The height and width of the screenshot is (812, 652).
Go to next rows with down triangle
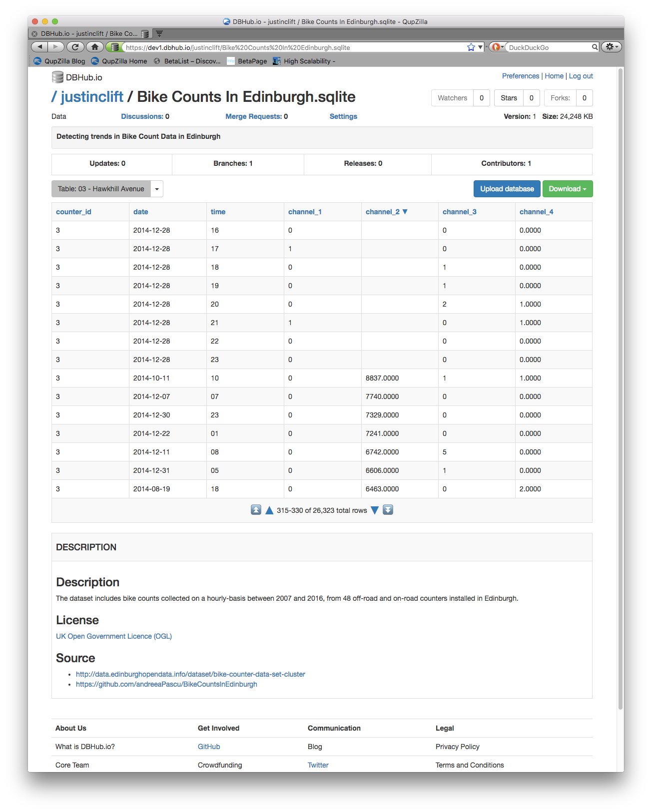coord(375,510)
